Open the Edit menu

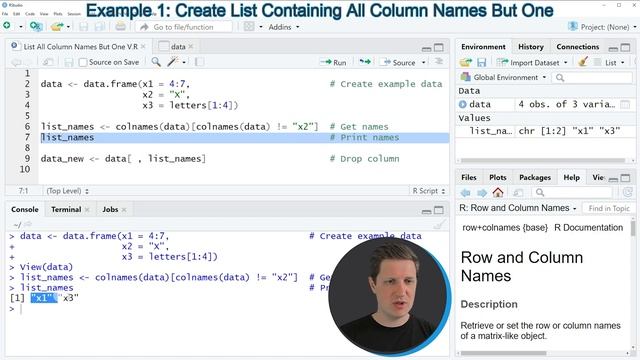pos(17,14)
